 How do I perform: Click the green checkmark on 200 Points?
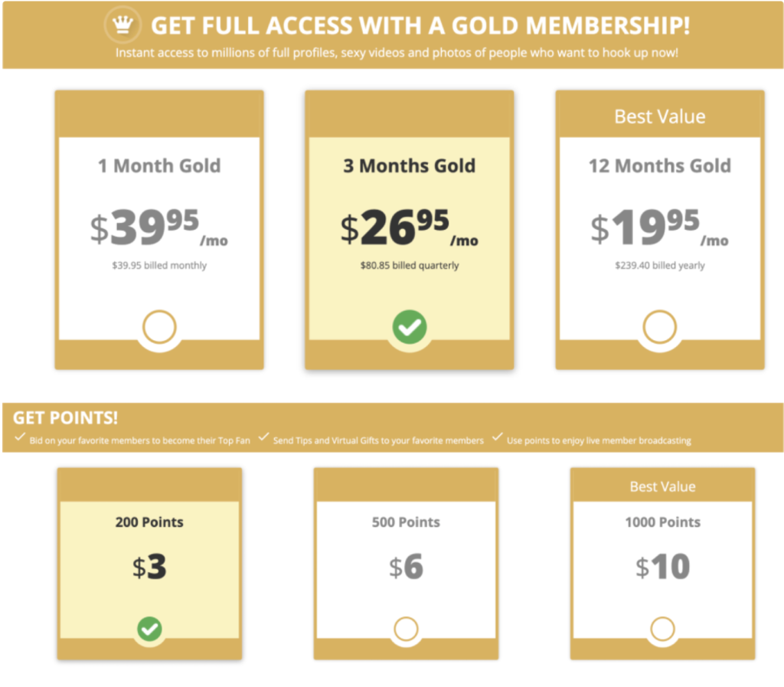click(150, 630)
